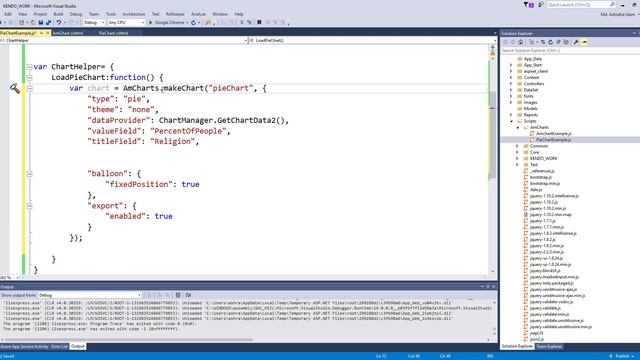
Task: Collapse the AmCharts folder
Action: 518,127
